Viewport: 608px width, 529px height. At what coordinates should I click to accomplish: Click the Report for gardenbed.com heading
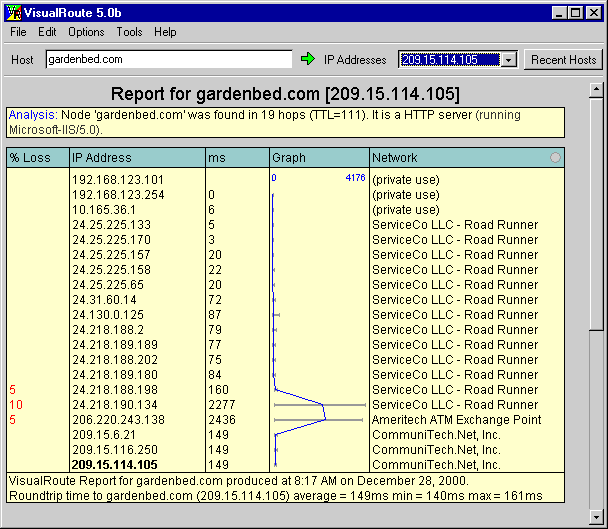coord(285,94)
